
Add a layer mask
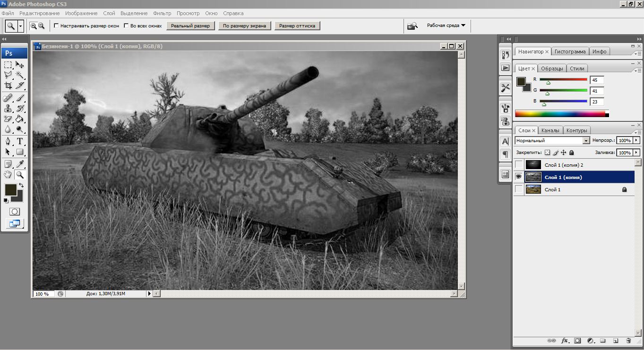point(577,341)
